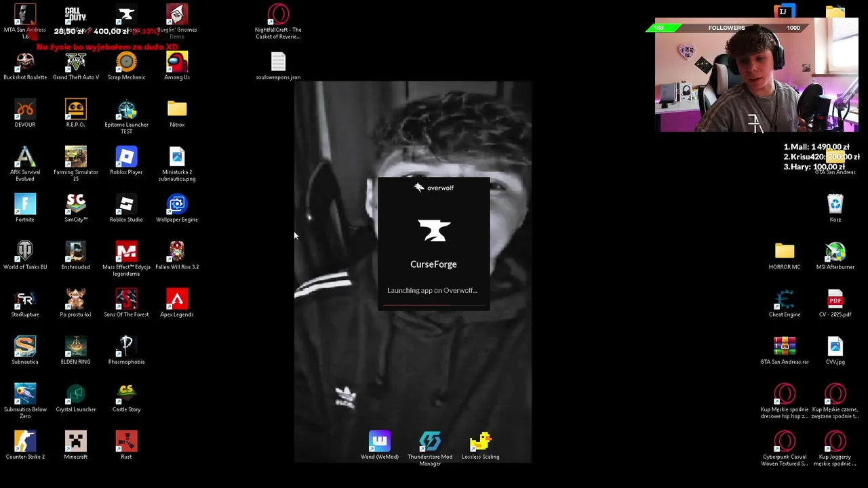Launch World of Tanks EU
868x488 pixels.
coord(25,256)
